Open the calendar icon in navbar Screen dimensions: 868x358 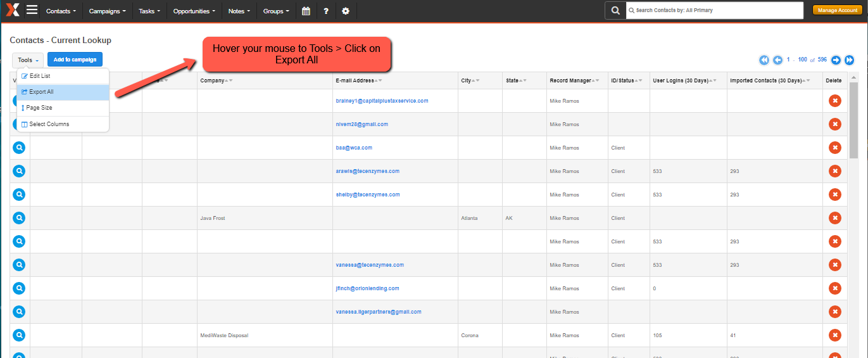(x=306, y=11)
